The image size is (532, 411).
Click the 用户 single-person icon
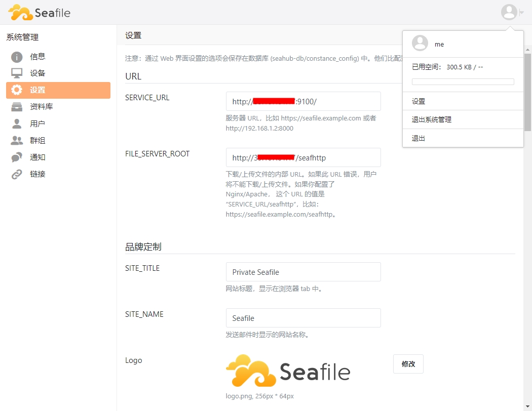click(x=17, y=124)
